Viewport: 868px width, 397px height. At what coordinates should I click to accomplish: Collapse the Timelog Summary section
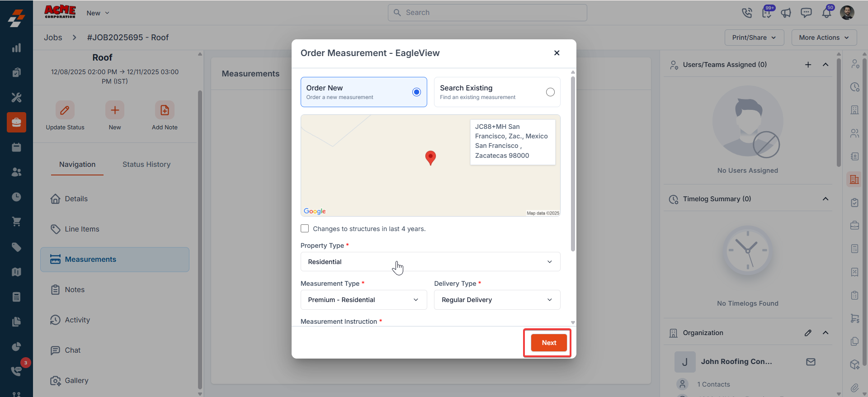826,199
